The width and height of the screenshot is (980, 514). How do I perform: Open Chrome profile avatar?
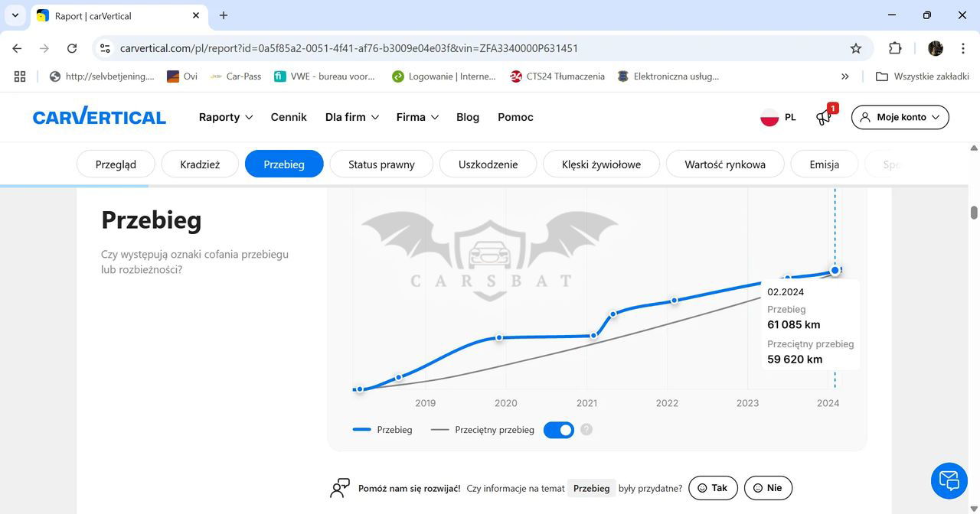pyautogui.click(x=935, y=48)
